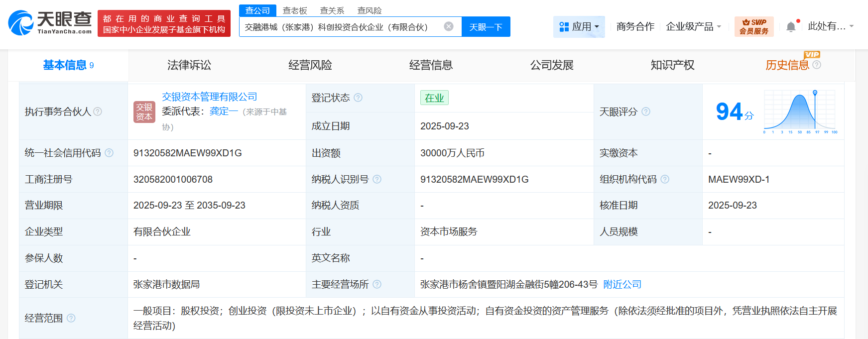Click help icon next to 登记状态

[x=358, y=98]
